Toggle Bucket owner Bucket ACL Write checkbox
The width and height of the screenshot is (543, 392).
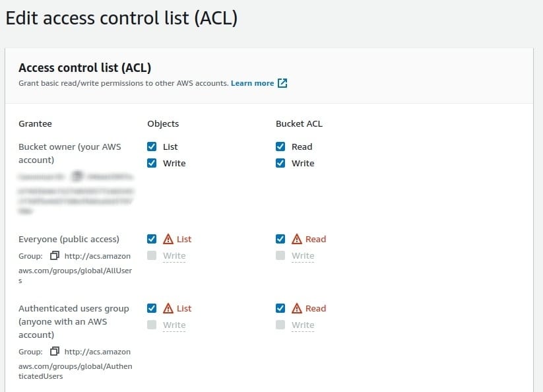click(x=281, y=163)
